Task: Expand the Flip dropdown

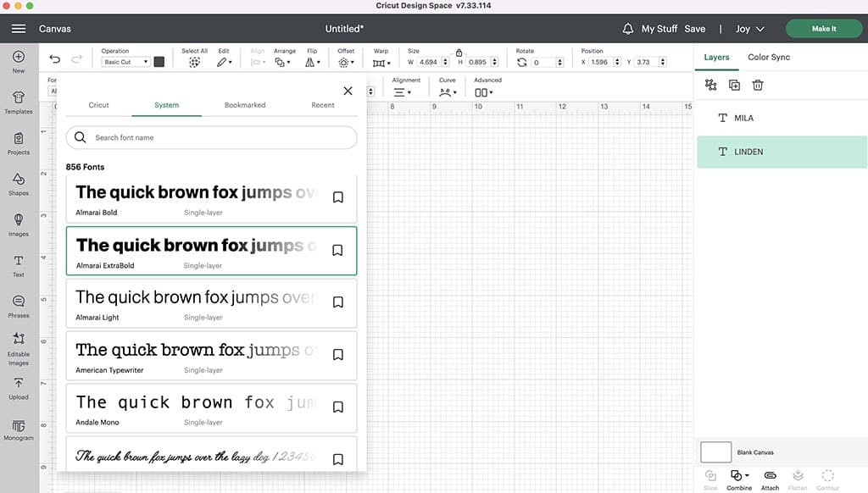Action: tap(313, 62)
